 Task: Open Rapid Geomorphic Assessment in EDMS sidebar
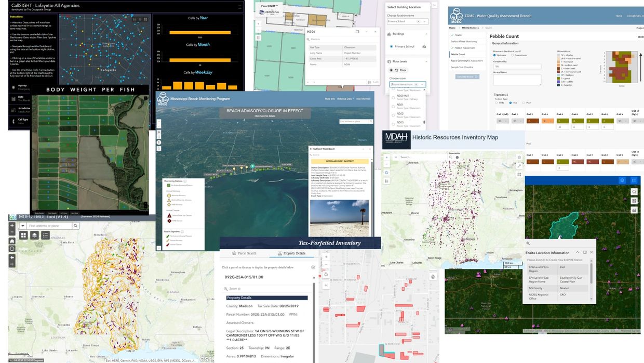point(467,61)
